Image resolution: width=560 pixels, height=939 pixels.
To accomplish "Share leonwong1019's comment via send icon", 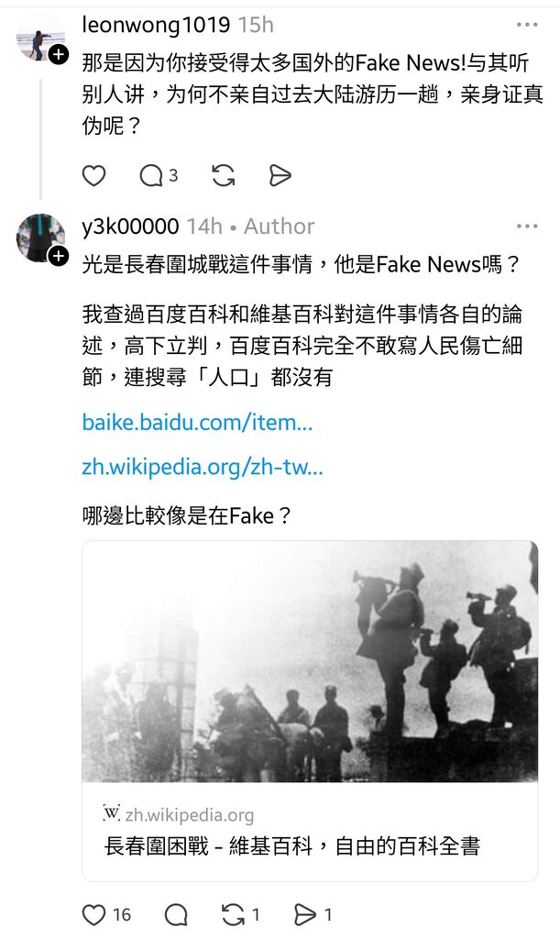I will 280,175.
